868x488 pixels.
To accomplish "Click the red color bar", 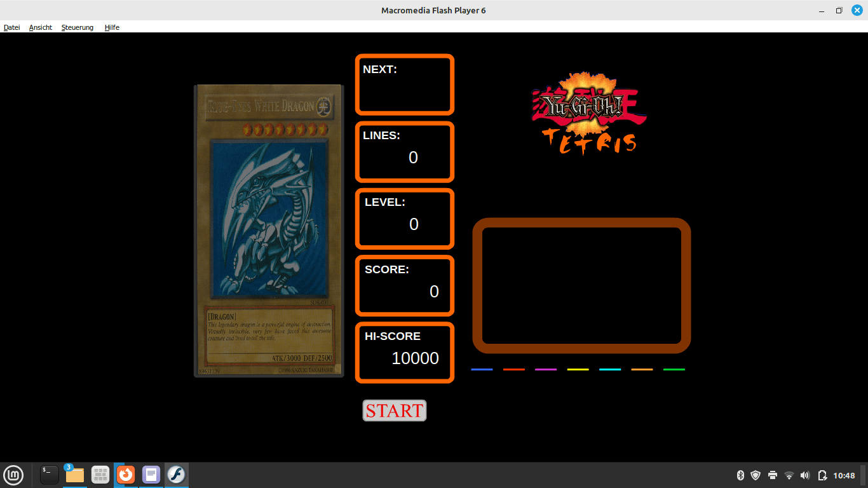I will pos(514,369).
